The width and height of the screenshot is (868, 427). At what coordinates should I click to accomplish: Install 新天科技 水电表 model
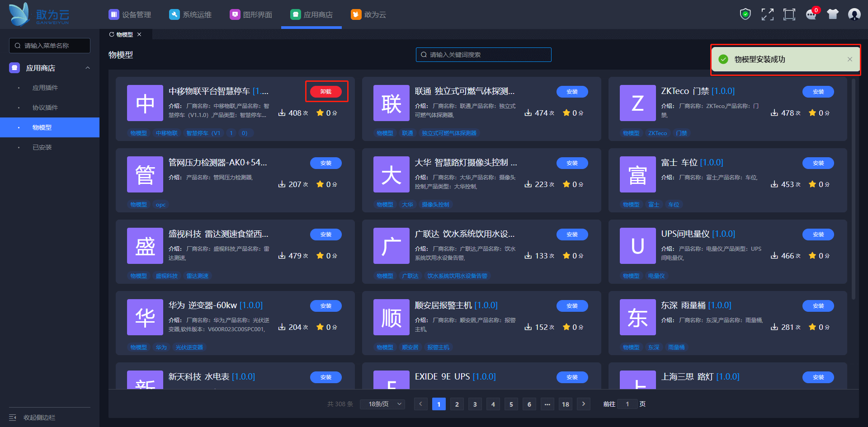(326, 377)
